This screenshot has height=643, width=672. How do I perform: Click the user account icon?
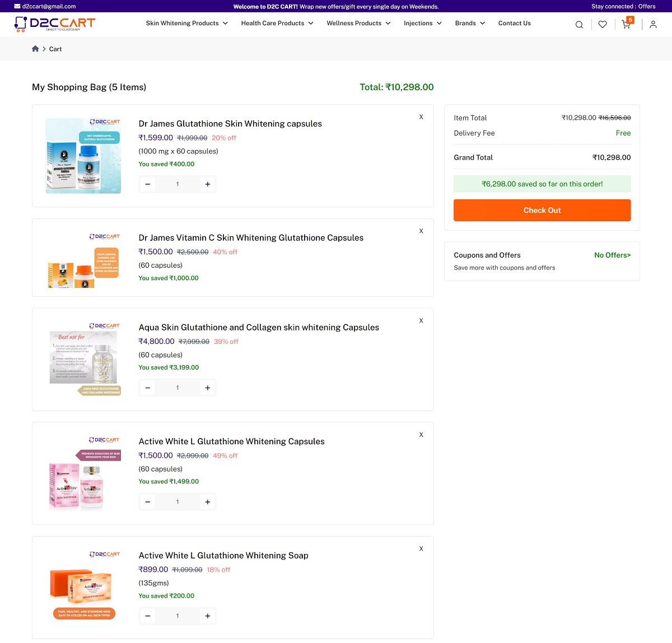[x=653, y=24]
